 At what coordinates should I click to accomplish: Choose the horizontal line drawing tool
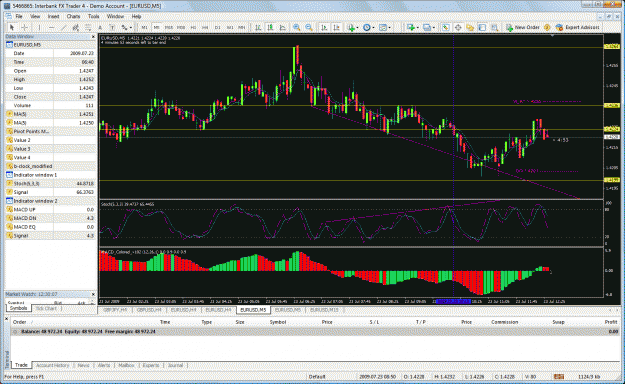point(51,28)
